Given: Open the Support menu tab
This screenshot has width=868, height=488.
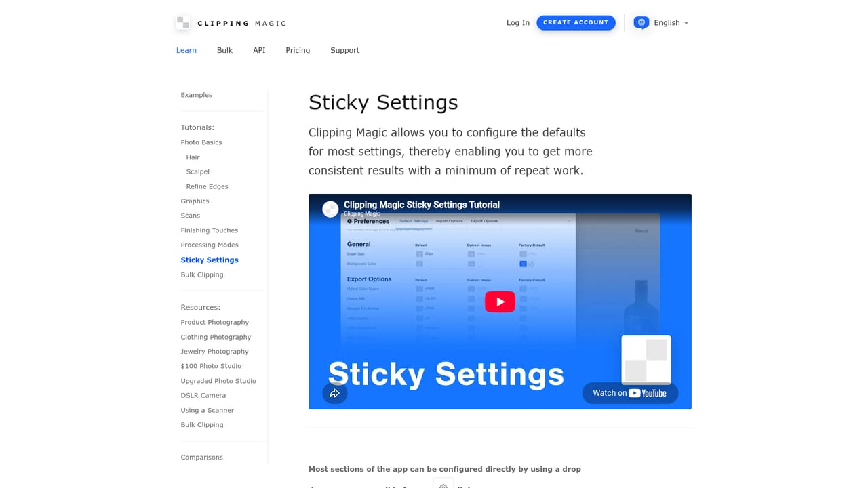Looking at the screenshot, I should (344, 50).
